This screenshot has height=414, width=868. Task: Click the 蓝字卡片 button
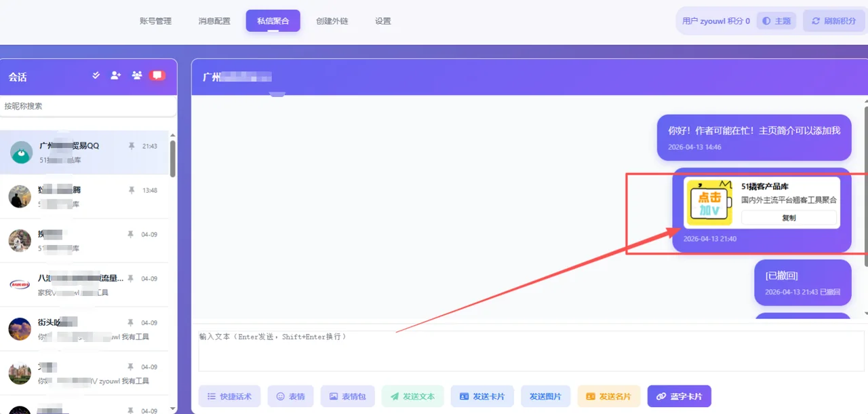[679, 396]
